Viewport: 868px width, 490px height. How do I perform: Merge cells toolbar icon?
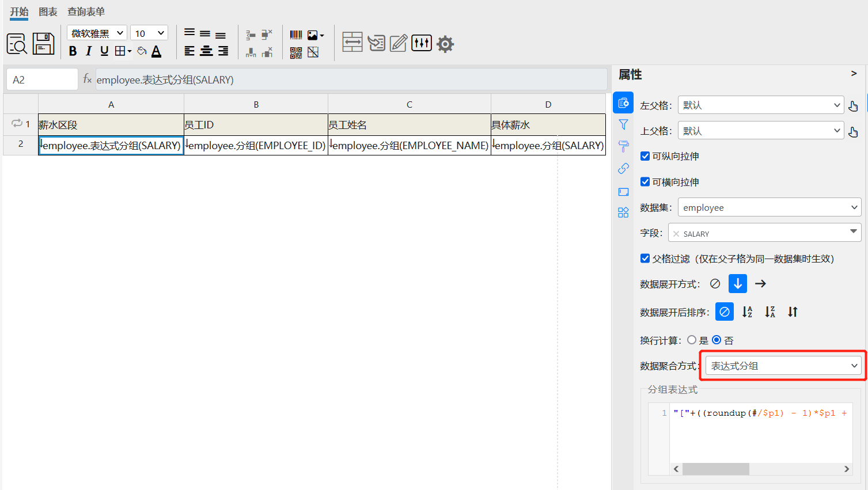[x=352, y=42]
